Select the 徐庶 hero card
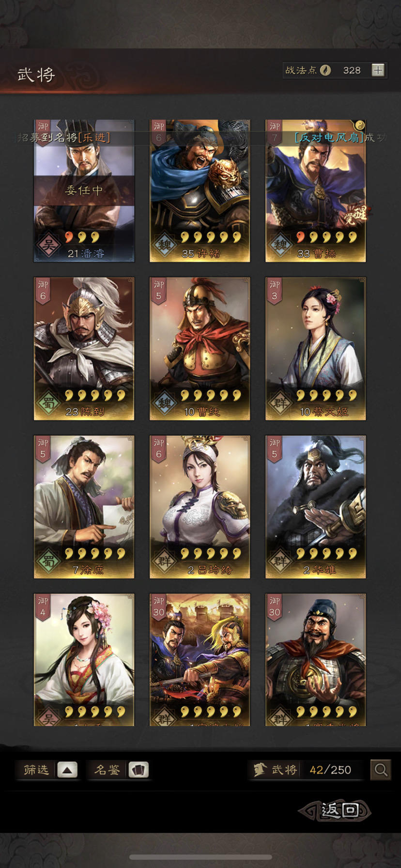The height and width of the screenshot is (868, 401). (84, 507)
